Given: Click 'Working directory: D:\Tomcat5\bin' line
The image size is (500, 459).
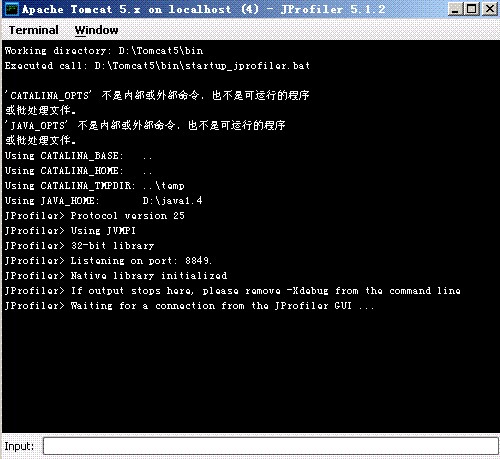Looking at the screenshot, I should point(104,51).
